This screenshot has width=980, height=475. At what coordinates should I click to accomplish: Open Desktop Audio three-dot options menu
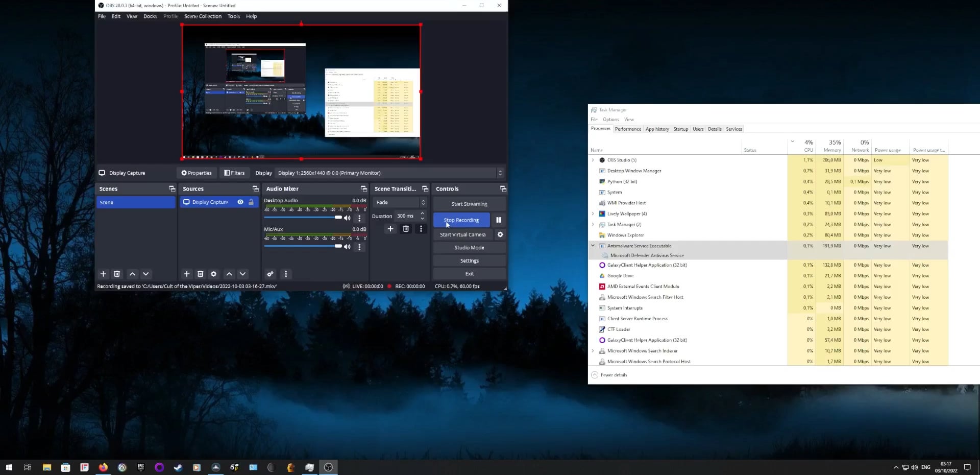(359, 218)
